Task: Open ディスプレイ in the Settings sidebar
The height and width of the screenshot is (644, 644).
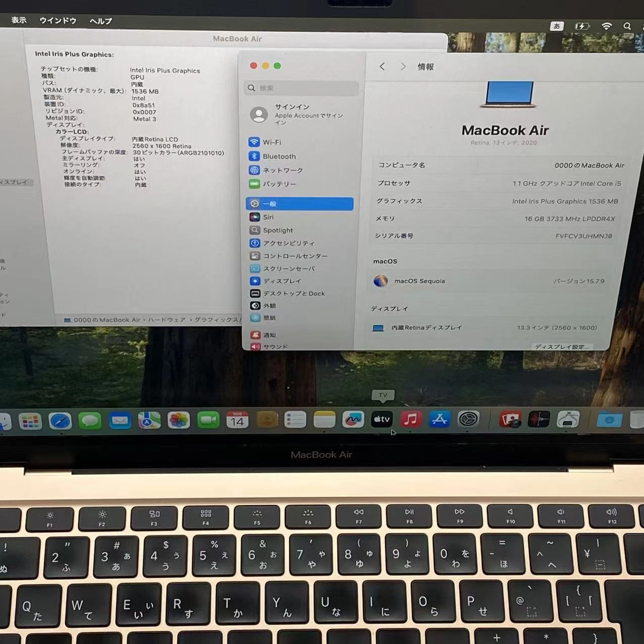Action: pos(301,281)
